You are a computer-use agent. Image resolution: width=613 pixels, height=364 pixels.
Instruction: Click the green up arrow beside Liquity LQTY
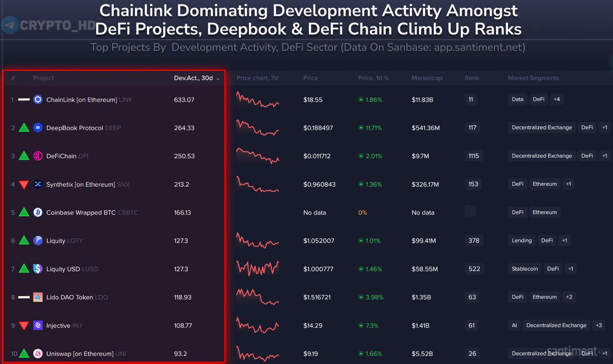coord(24,241)
